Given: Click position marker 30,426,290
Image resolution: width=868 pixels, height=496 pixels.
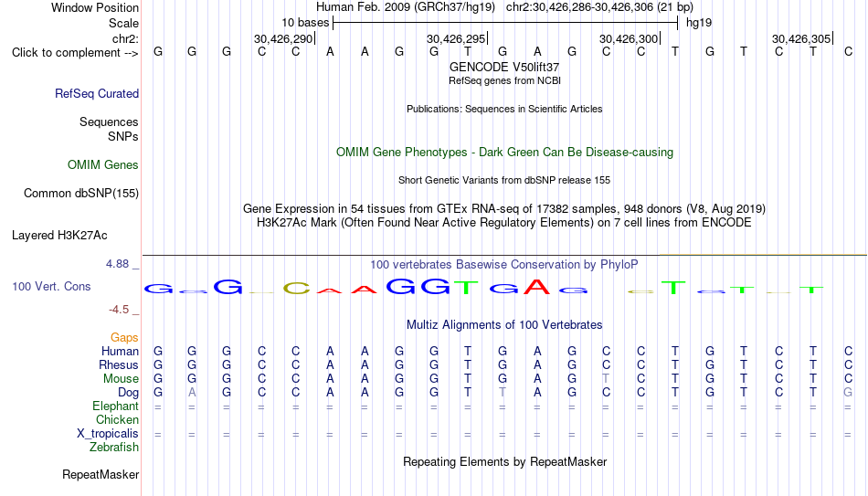Looking at the screenshot, I should pyautogui.click(x=284, y=38).
